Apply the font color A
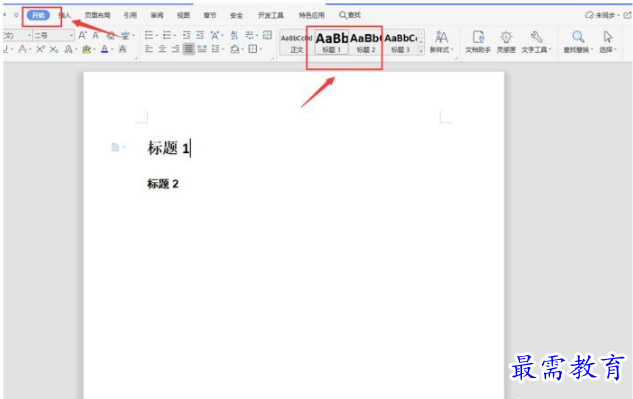Screen dimensions: 633x399 coord(104,49)
